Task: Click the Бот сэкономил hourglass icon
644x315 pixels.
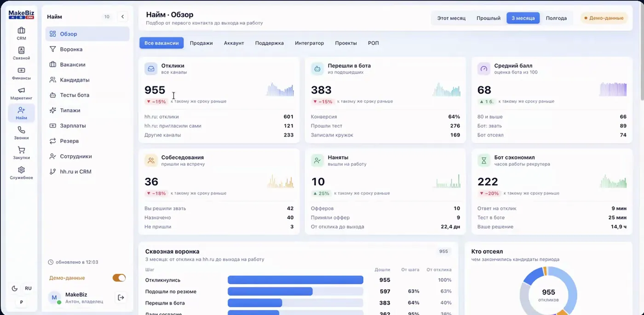Action: [x=484, y=160]
